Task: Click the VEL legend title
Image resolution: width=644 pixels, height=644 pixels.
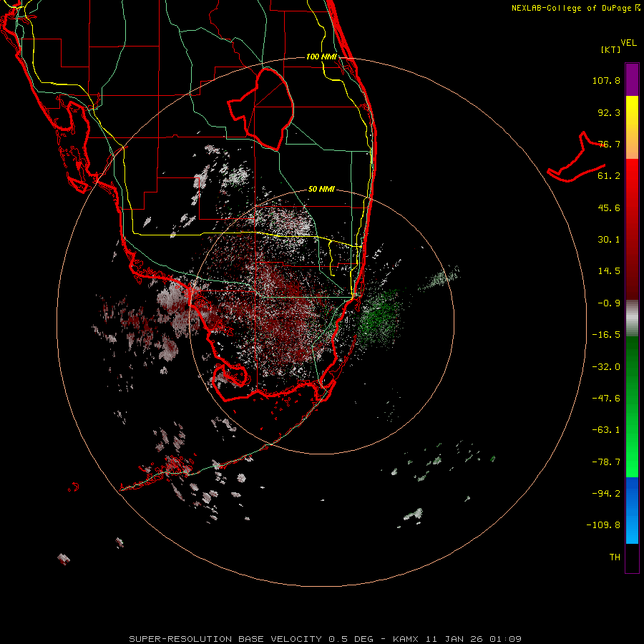Action: 628,43
